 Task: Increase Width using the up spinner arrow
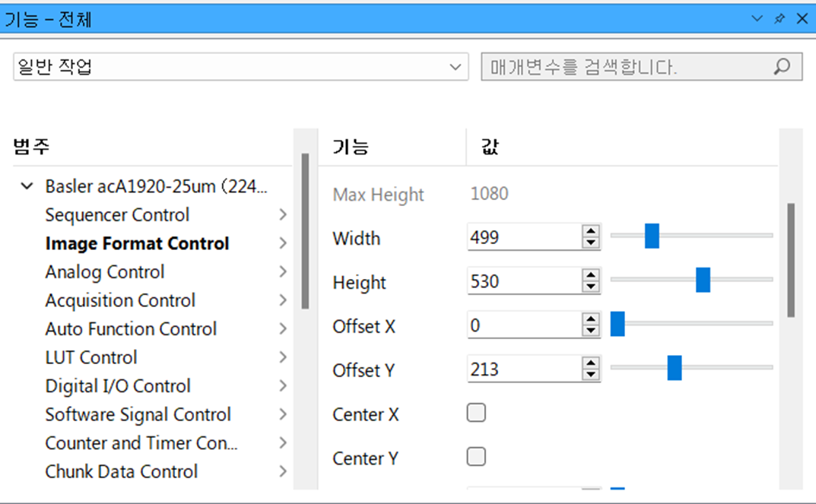[590, 232]
